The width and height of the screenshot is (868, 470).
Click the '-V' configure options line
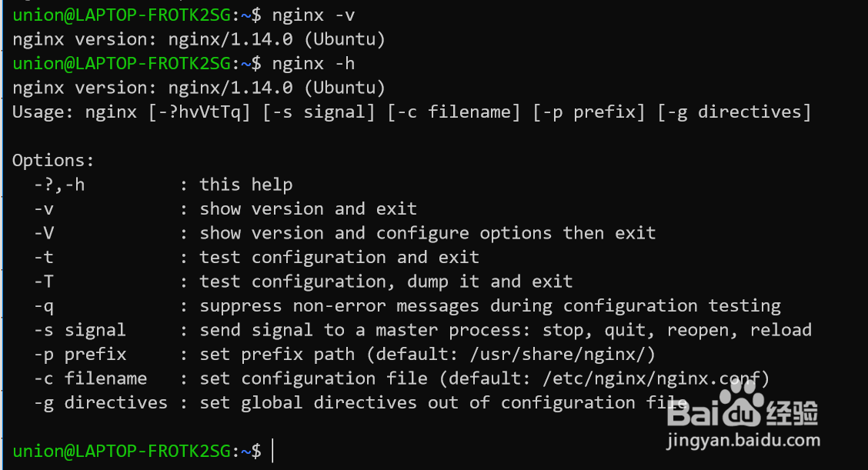pyautogui.click(x=345, y=233)
